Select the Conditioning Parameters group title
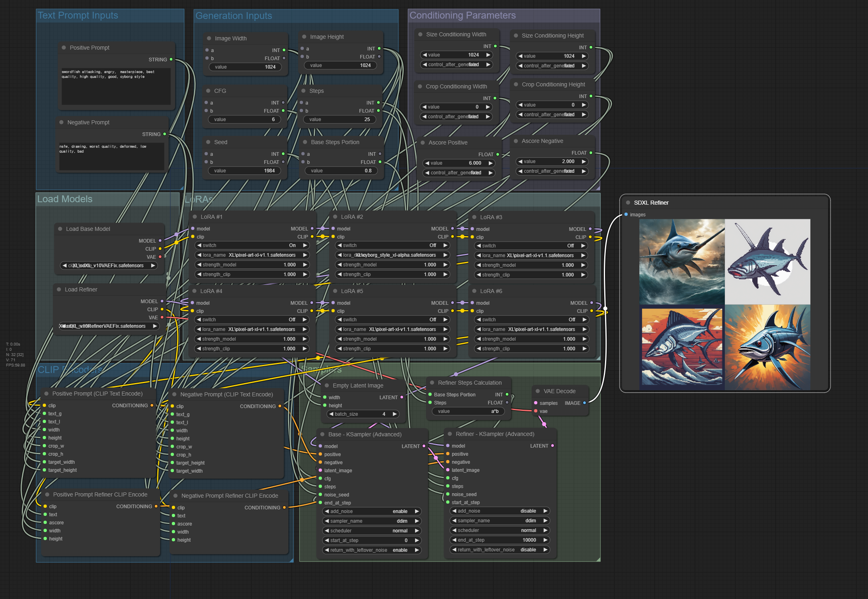 [x=462, y=15]
